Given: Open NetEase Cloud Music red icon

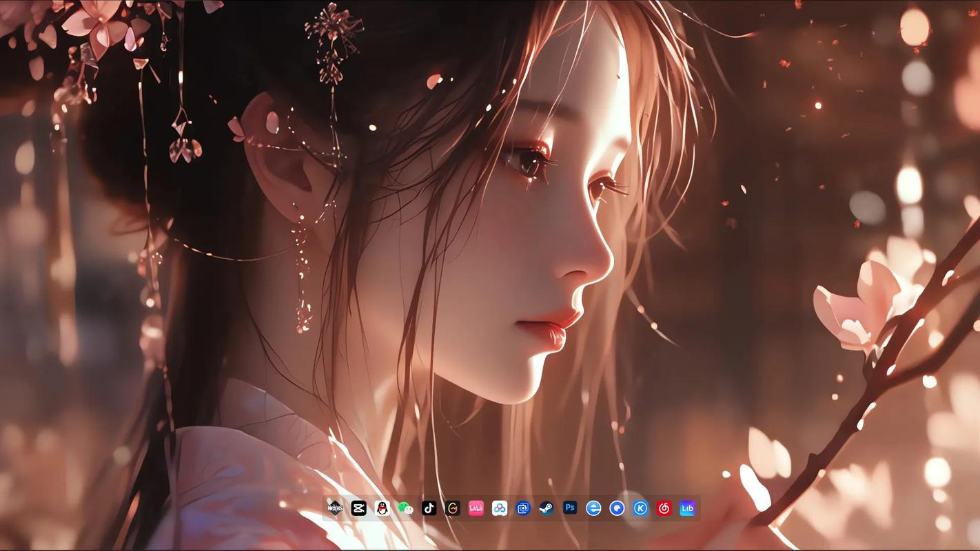Looking at the screenshot, I should [x=664, y=508].
